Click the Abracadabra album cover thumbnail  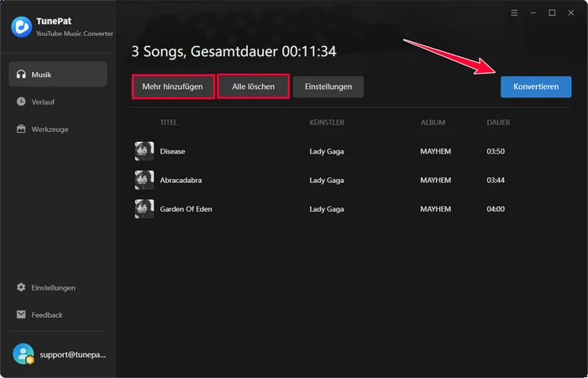144,180
